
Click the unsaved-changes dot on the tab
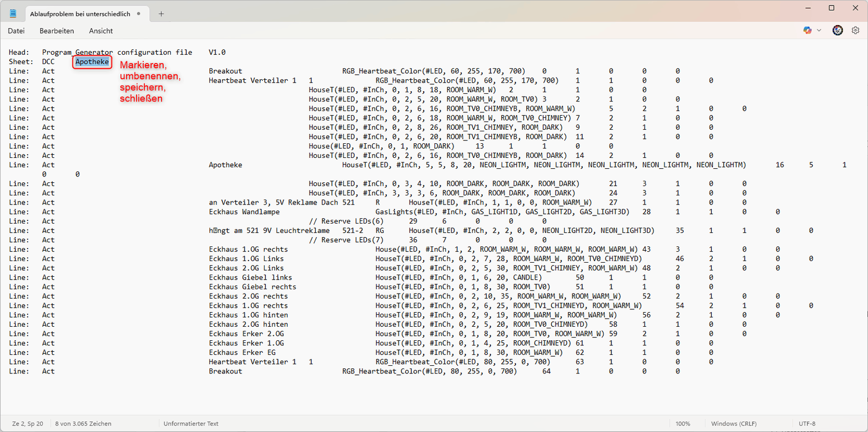(x=139, y=14)
